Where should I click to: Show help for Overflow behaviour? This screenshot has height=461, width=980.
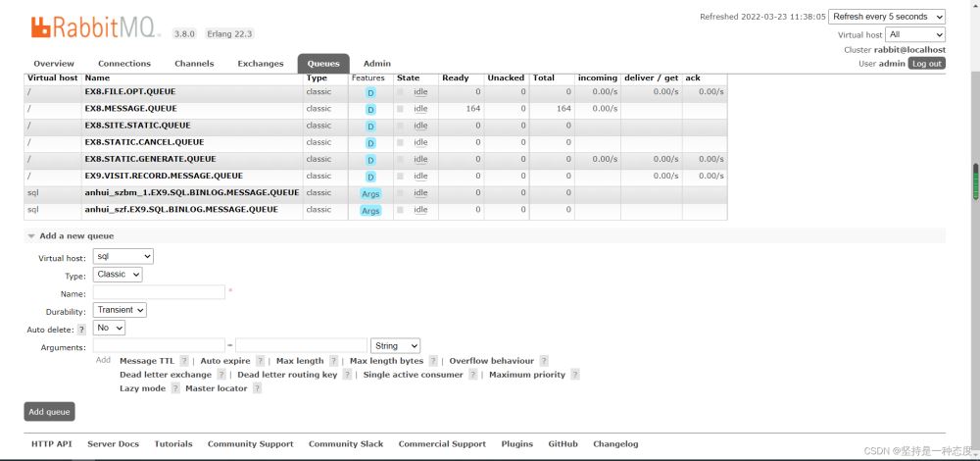click(x=544, y=361)
